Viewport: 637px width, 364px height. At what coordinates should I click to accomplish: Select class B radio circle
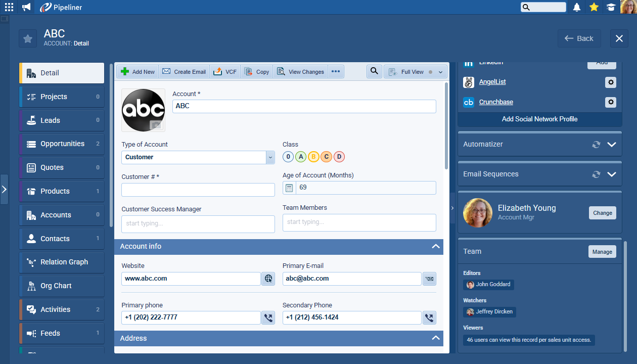tap(313, 157)
